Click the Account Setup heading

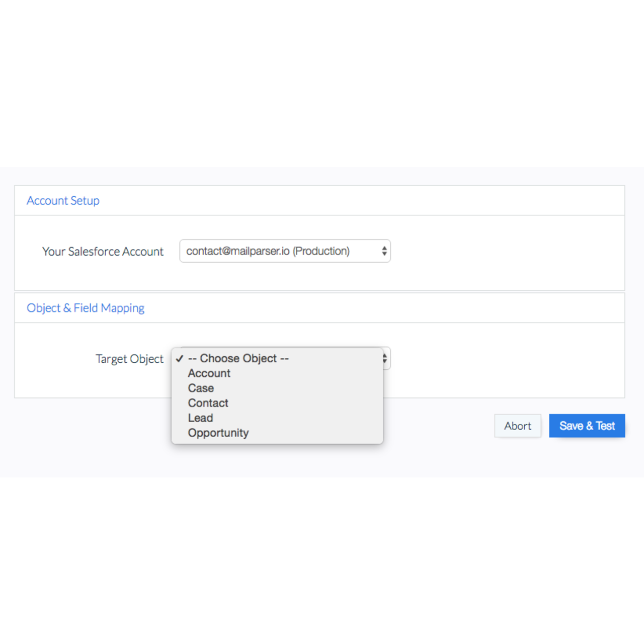click(63, 201)
